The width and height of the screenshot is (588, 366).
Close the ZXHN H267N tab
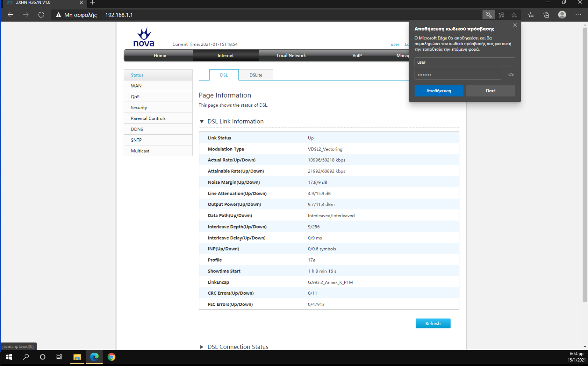click(x=81, y=3)
